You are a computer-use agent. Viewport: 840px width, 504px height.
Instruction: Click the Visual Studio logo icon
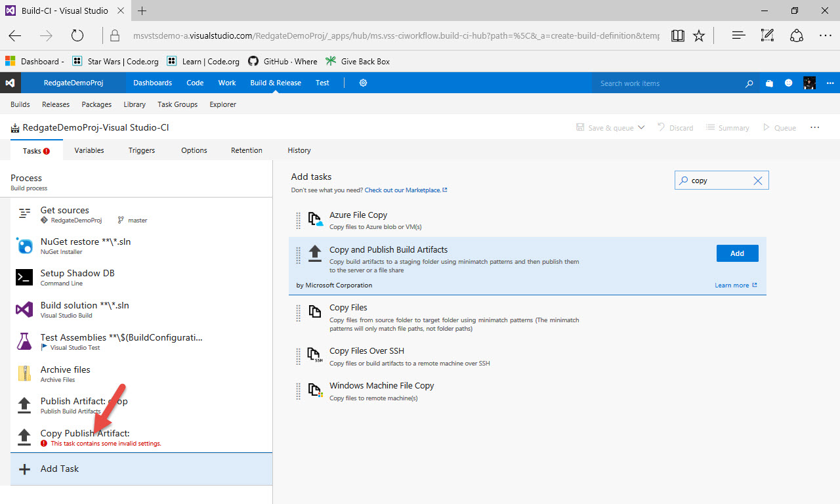(x=10, y=83)
